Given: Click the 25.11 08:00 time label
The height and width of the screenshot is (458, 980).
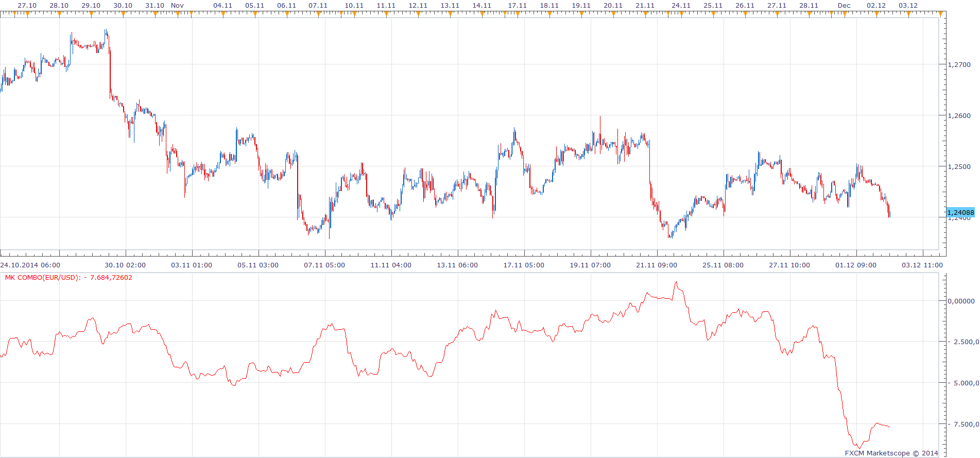Looking at the screenshot, I should [x=723, y=265].
